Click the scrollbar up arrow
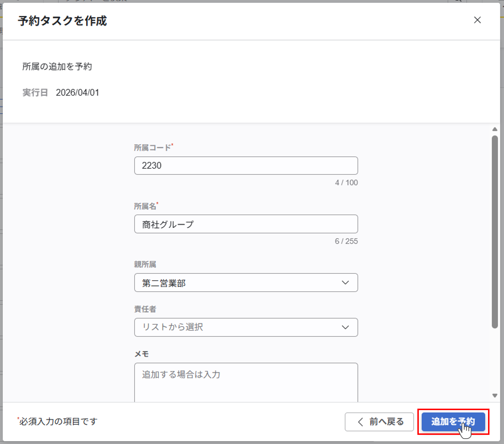Image resolution: width=504 pixels, height=444 pixels. (x=495, y=129)
